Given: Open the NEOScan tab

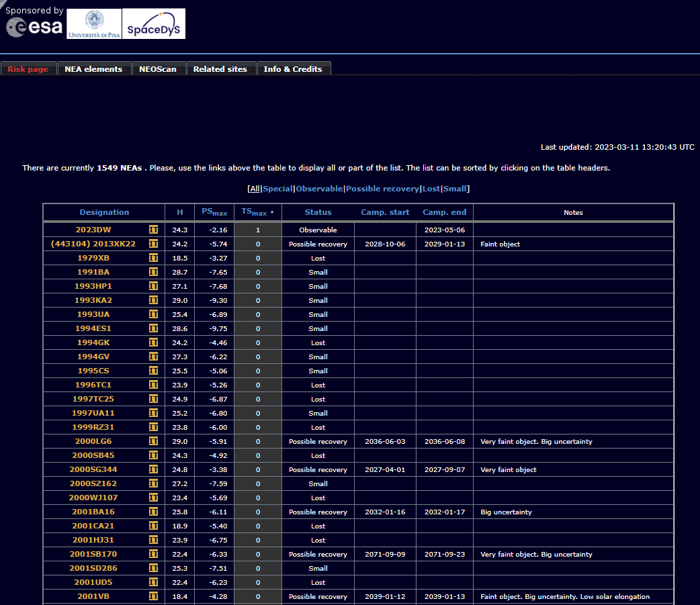Looking at the screenshot, I should (158, 68).
